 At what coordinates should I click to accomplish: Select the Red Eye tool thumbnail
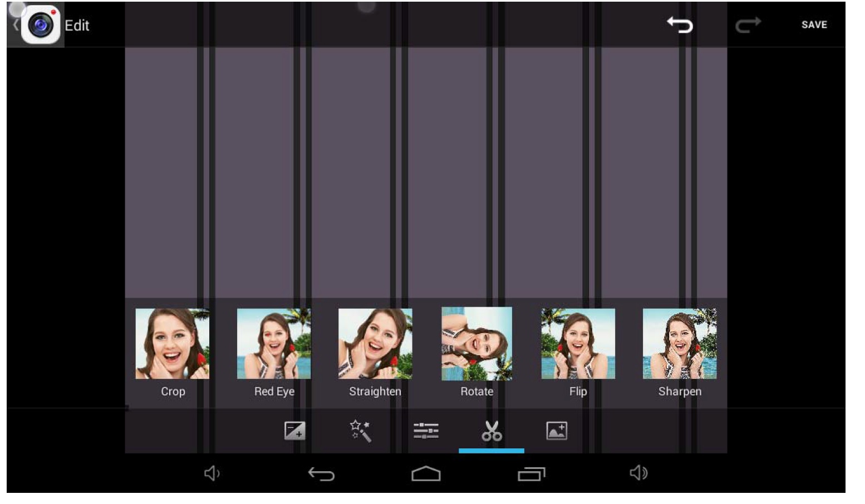coord(274,344)
